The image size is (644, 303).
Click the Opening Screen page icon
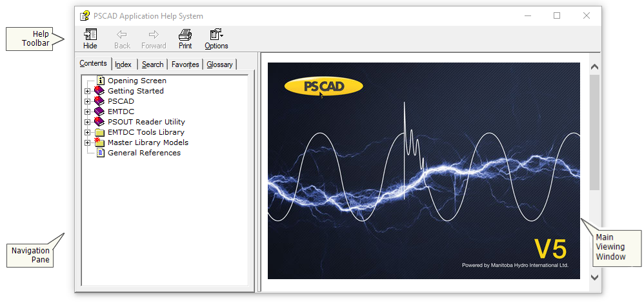click(x=101, y=81)
